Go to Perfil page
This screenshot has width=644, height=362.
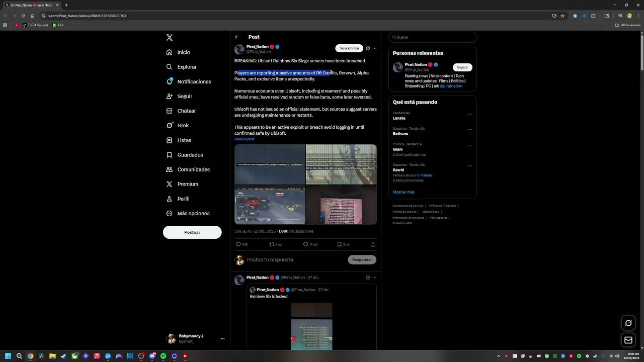[178, 199]
